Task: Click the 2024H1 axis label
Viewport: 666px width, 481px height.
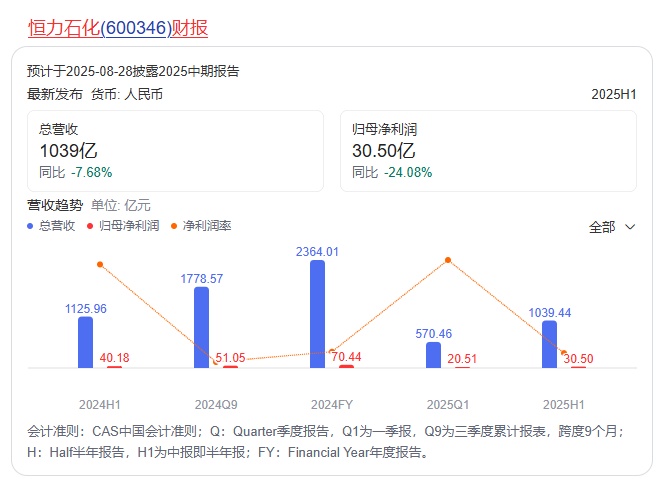Action: tap(100, 405)
